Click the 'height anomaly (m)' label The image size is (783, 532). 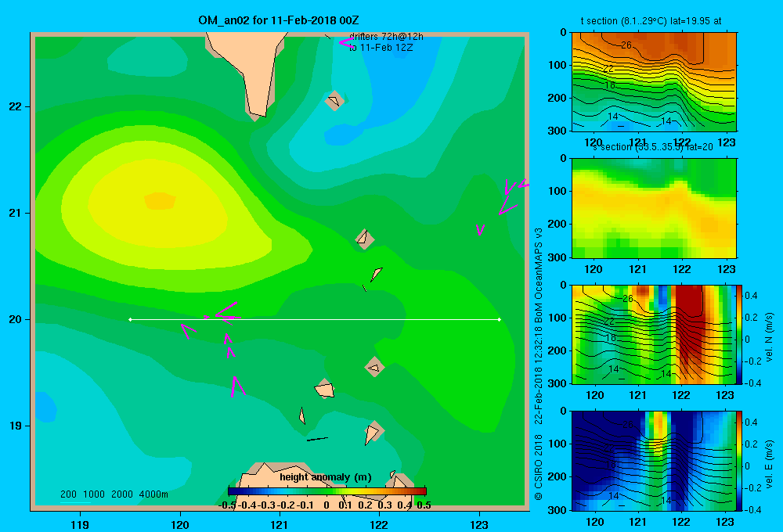(x=326, y=477)
